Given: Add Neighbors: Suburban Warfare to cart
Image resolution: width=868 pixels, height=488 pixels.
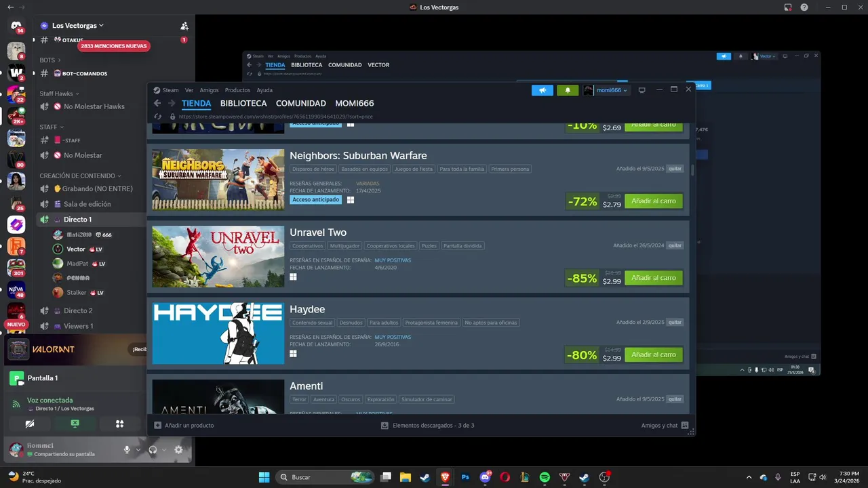Looking at the screenshot, I should tap(654, 201).
